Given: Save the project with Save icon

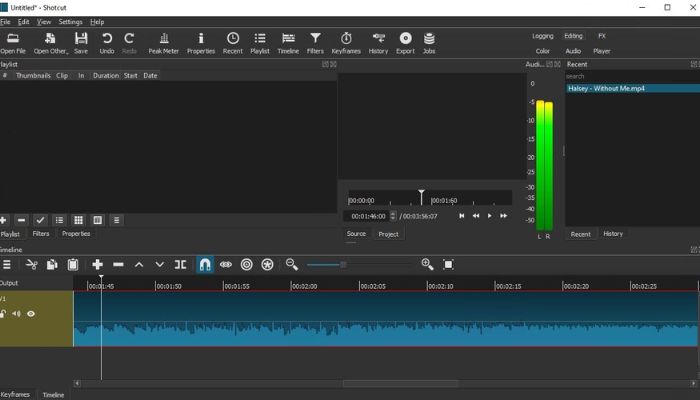Looking at the screenshot, I should [x=81, y=43].
